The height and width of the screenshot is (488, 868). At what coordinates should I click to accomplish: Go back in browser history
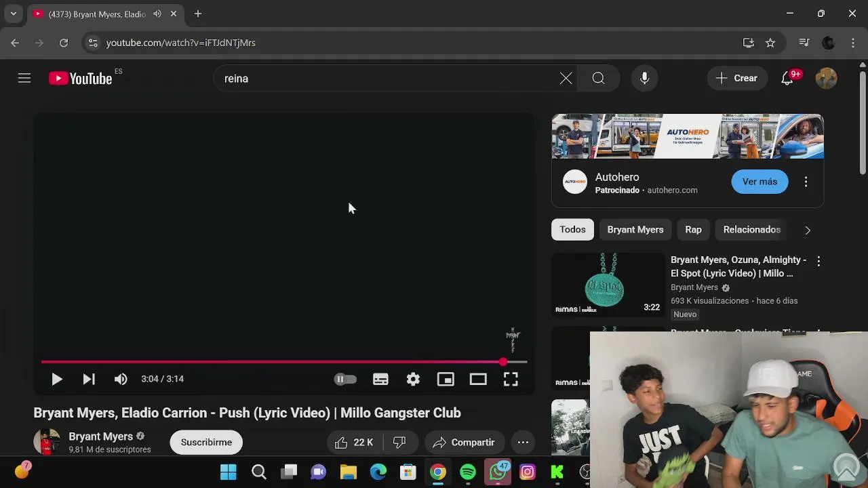[x=15, y=43]
